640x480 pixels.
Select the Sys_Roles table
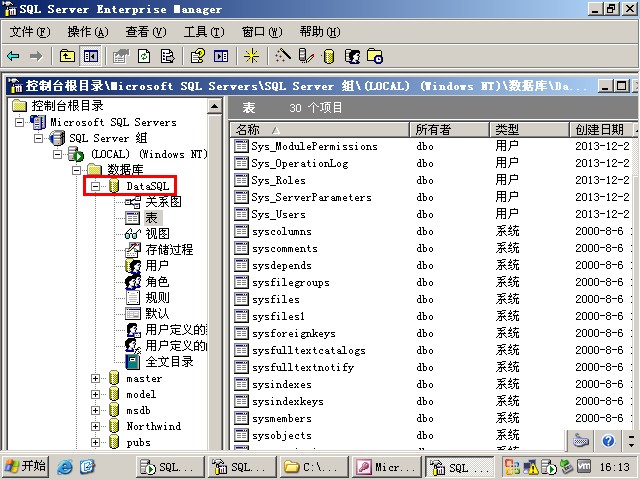(278, 180)
